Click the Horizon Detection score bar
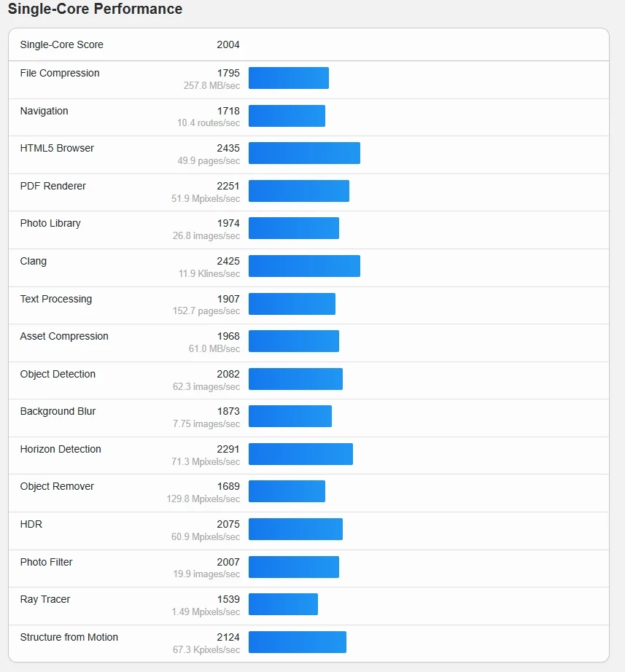The width and height of the screenshot is (625, 672). click(x=300, y=454)
